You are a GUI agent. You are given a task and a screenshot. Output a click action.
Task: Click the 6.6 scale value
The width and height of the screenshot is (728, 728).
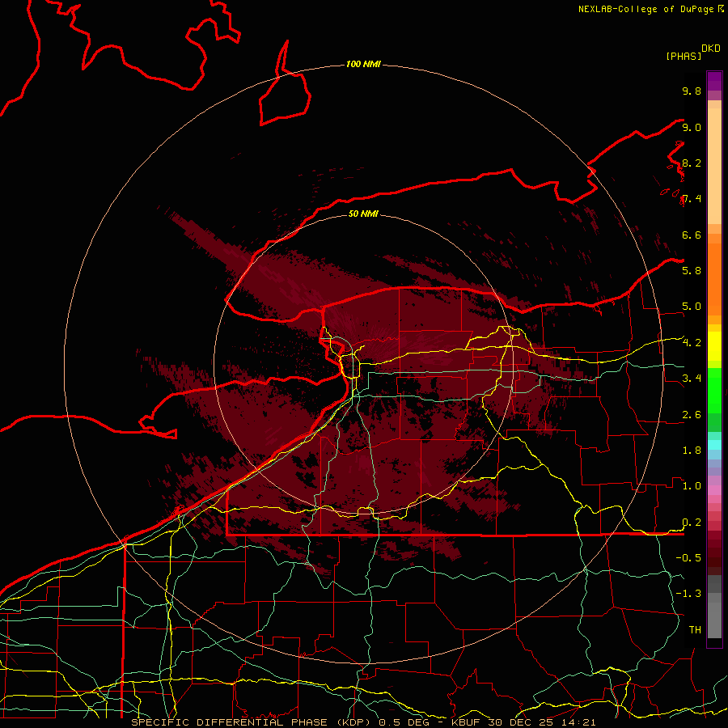[692, 235]
